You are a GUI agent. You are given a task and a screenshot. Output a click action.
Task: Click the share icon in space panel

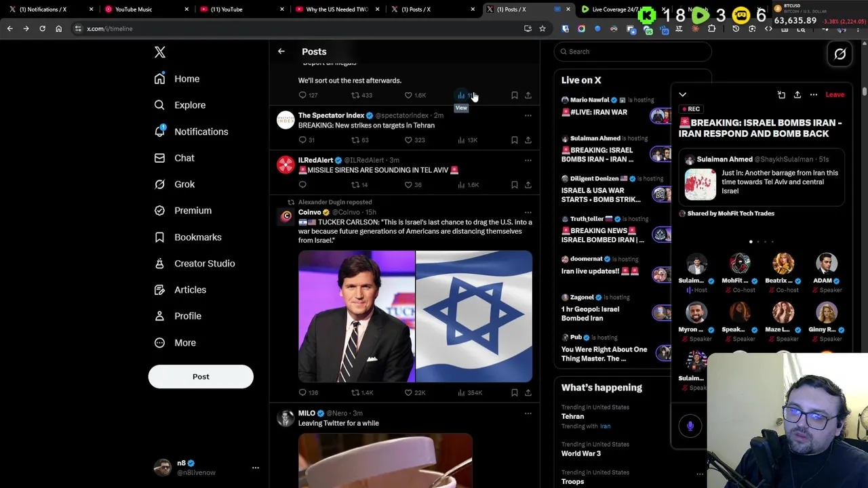(x=797, y=95)
